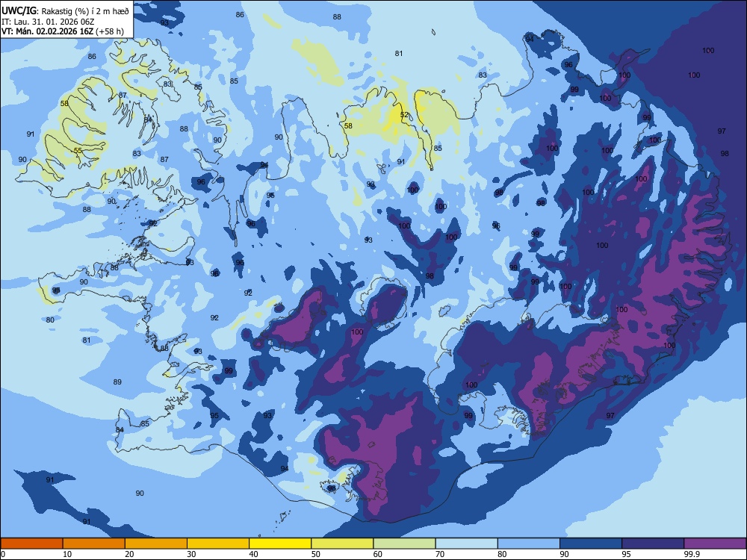Click the legend tick label 50
This screenshot has height=560, width=747.
pyautogui.click(x=316, y=554)
